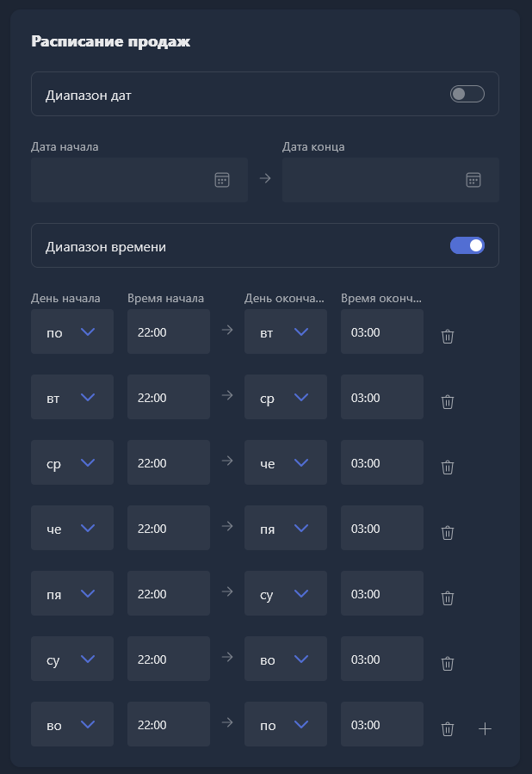This screenshot has height=774, width=532.
Task: Delete the ср to че schedule row
Action: (448, 467)
